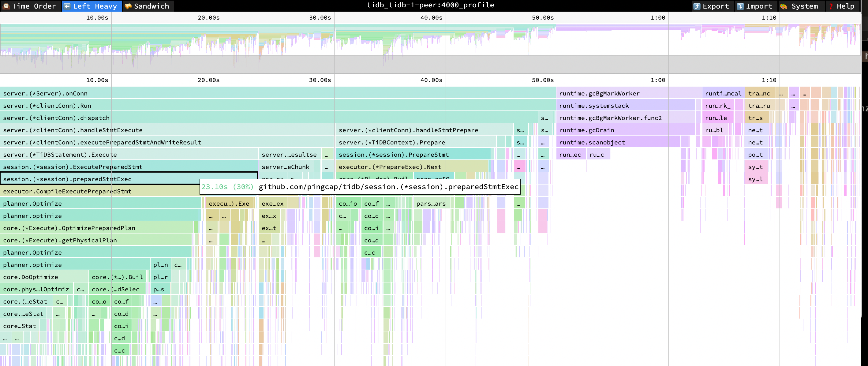Click the profile title tidb_tidb-1-peer:4000_profile

click(x=430, y=5)
